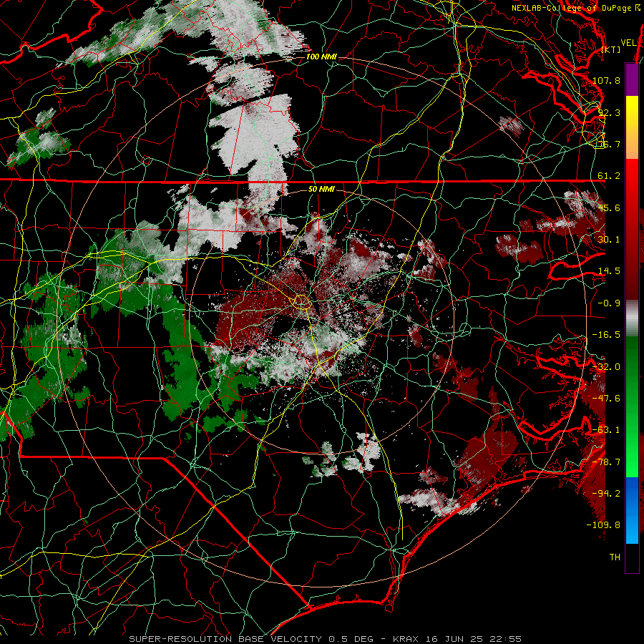The height and width of the screenshot is (644, 644).
Task: Click the blue segment of the color bar
Action: (x=632, y=510)
